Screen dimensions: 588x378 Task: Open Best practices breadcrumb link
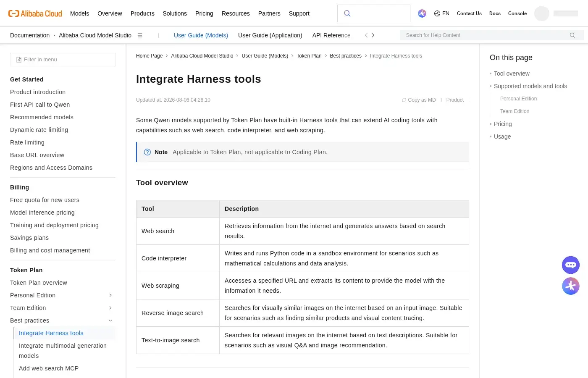point(346,56)
